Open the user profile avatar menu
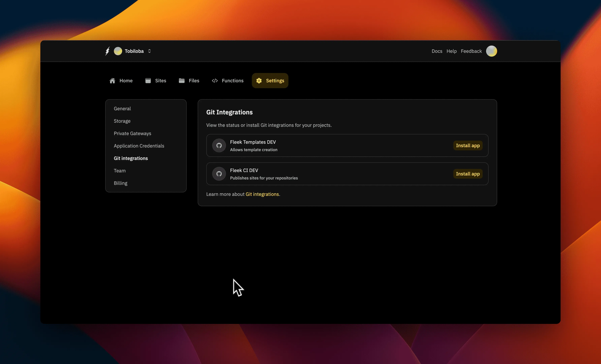Viewport: 601px width, 364px height. [491, 51]
